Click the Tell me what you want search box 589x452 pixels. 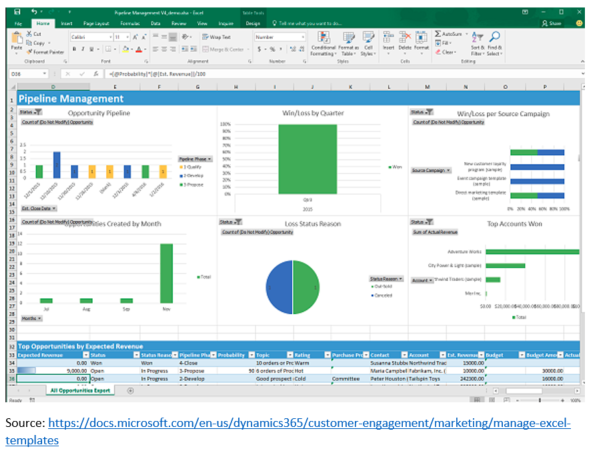click(x=307, y=23)
